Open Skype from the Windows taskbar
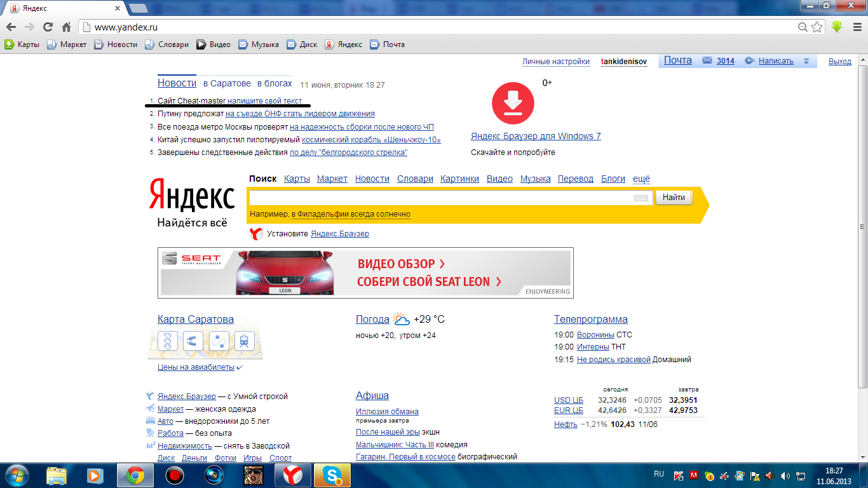The width and height of the screenshot is (868, 488). tap(332, 475)
